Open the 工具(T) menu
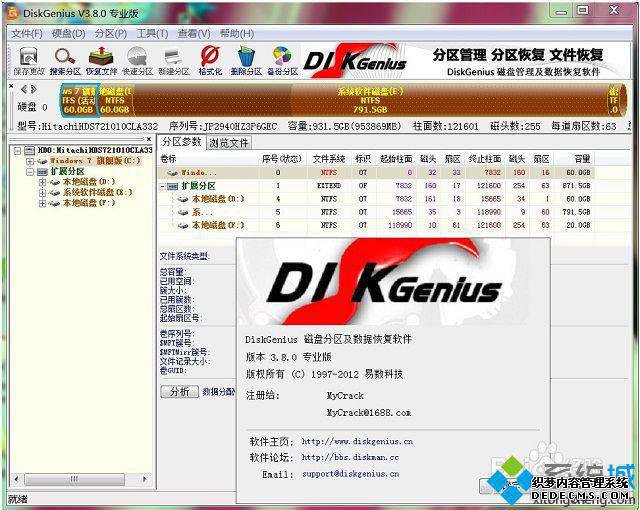This screenshot has height=510, width=640. [x=152, y=33]
